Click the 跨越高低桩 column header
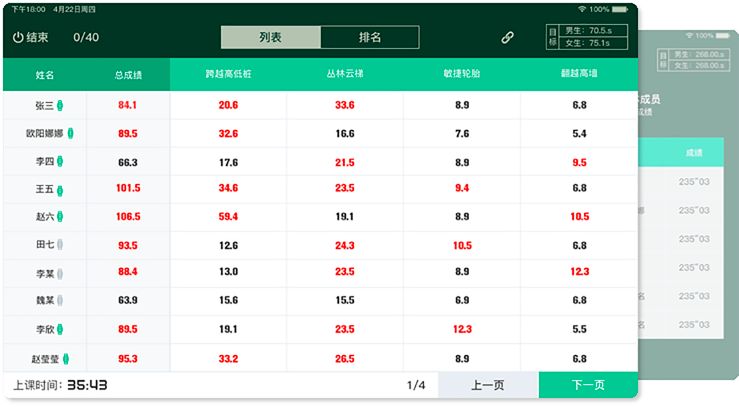Image resolution: width=739 pixels, height=407 pixels. coord(228,75)
